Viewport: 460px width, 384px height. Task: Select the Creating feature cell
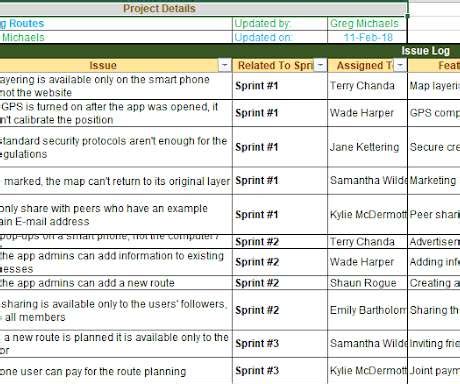point(434,283)
